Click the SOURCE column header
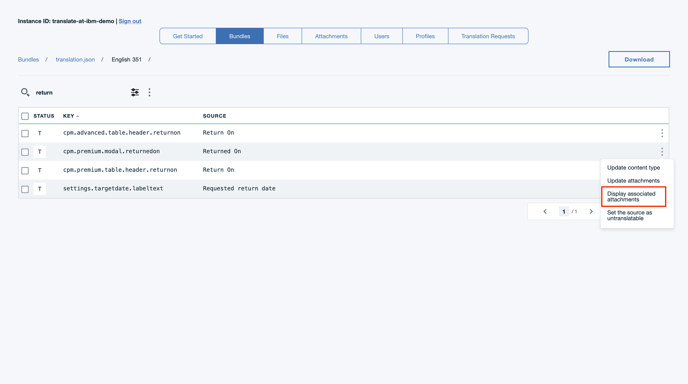 click(215, 116)
